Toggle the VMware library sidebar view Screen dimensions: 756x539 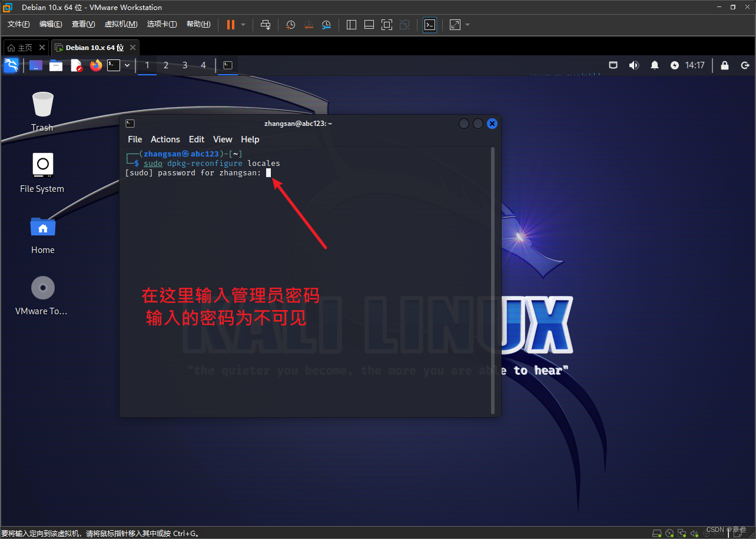(x=352, y=24)
